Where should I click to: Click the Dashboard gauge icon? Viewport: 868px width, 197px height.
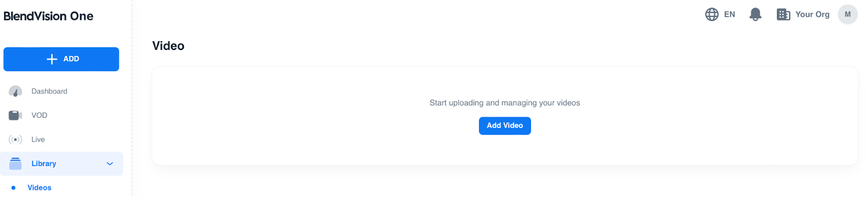(x=15, y=91)
